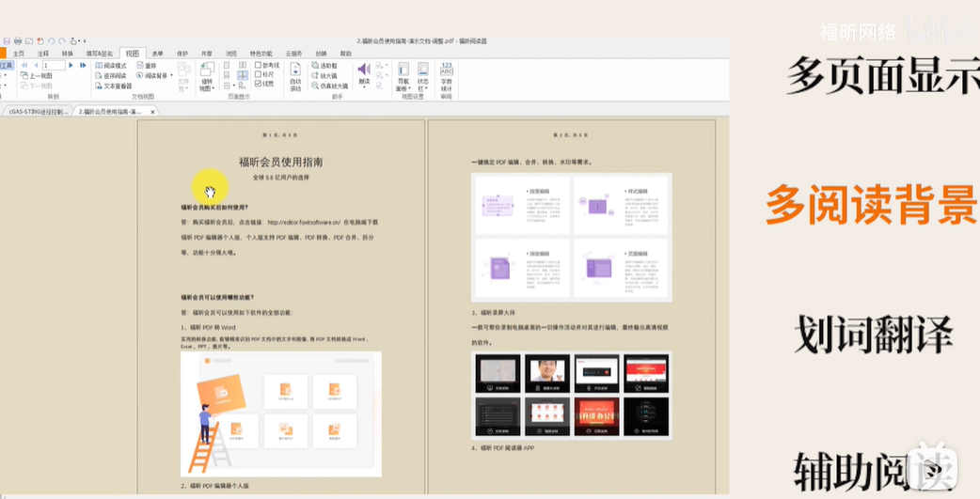Viewport: 980px width, 499px height.
Task: Click 朗读 read aloud speaker icon
Action: pos(364,69)
